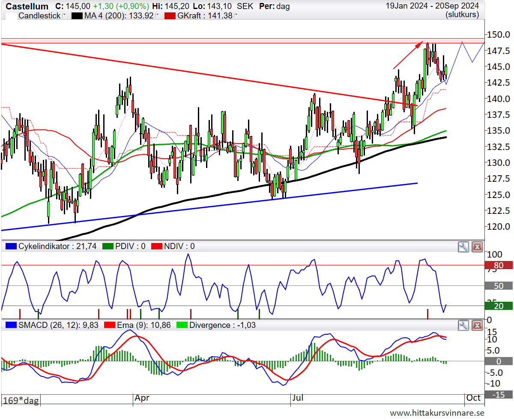Click the Apr label on time axis
This screenshot has height=420, width=514.
tap(142, 398)
